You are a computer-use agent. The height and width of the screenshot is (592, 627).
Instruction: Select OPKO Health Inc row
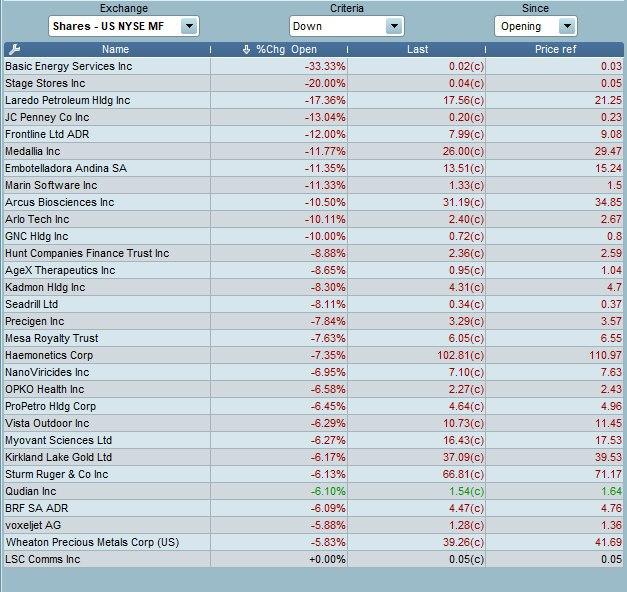(314, 389)
